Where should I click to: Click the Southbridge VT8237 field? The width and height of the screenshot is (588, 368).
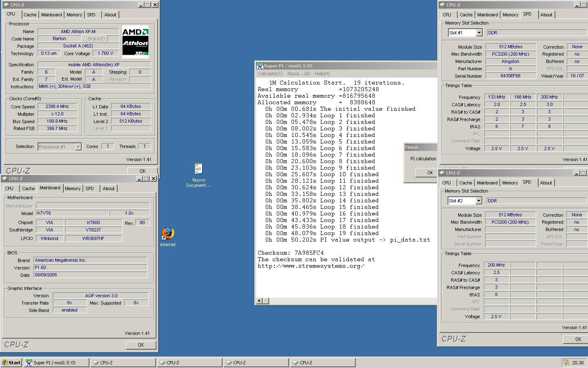click(93, 230)
